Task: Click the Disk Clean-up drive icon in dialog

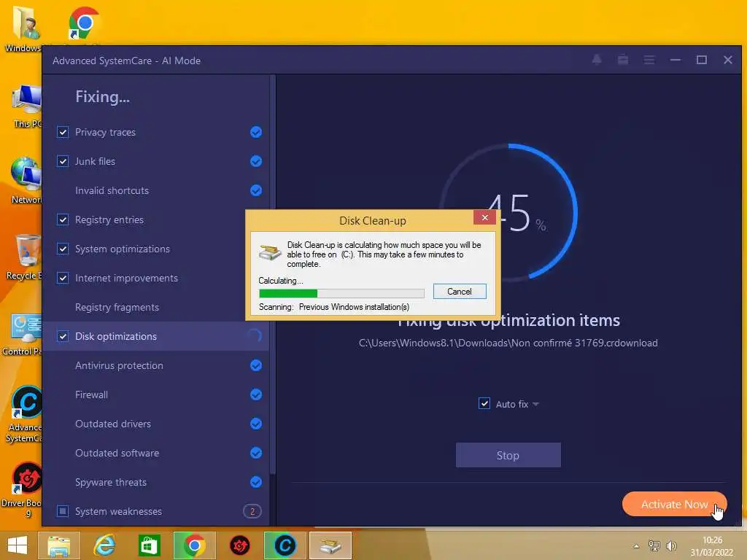Action: 270,252
